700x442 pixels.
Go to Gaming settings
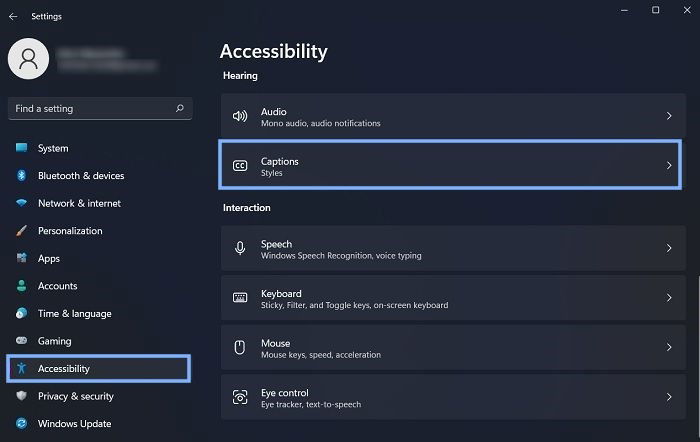click(99, 341)
